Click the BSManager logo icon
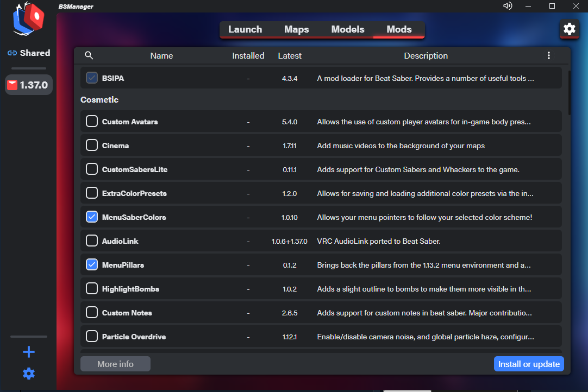 click(x=28, y=19)
